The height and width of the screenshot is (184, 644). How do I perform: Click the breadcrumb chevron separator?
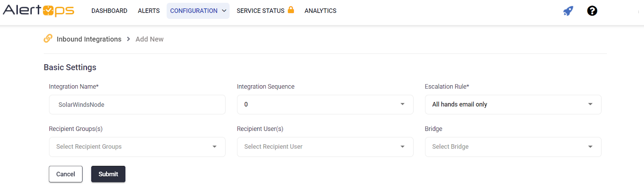(x=128, y=39)
